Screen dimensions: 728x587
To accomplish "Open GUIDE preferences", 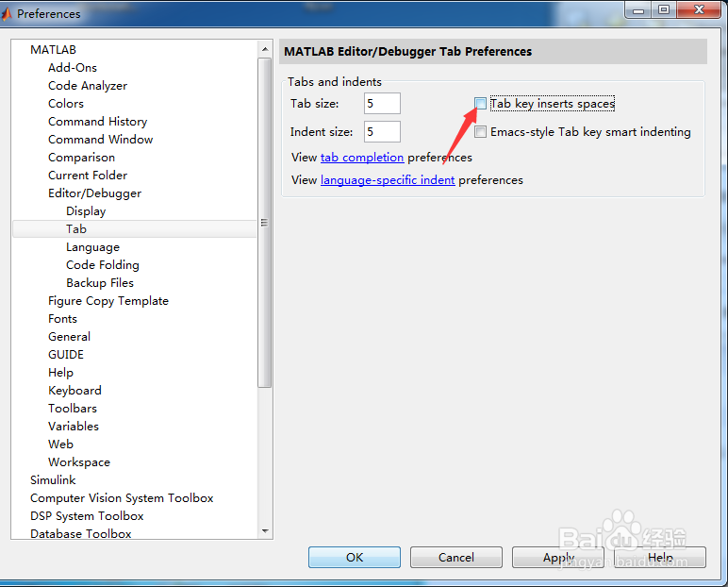I will (66, 355).
